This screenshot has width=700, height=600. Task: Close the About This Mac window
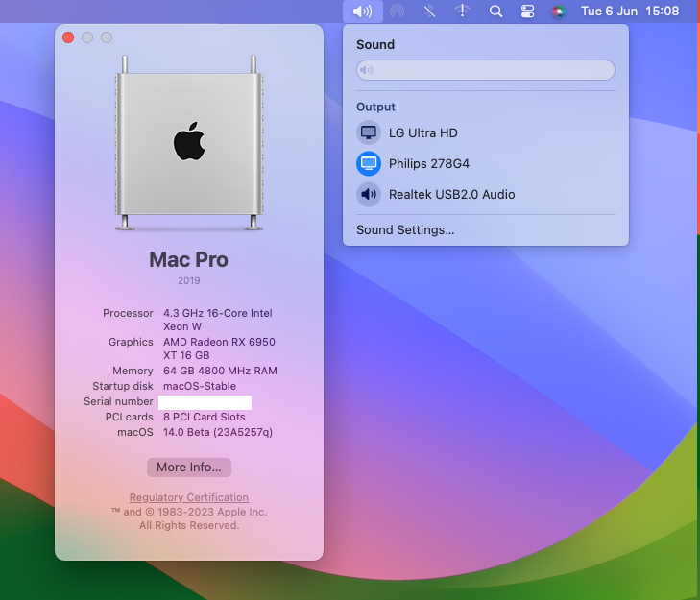pyautogui.click(x=68, y=37)
